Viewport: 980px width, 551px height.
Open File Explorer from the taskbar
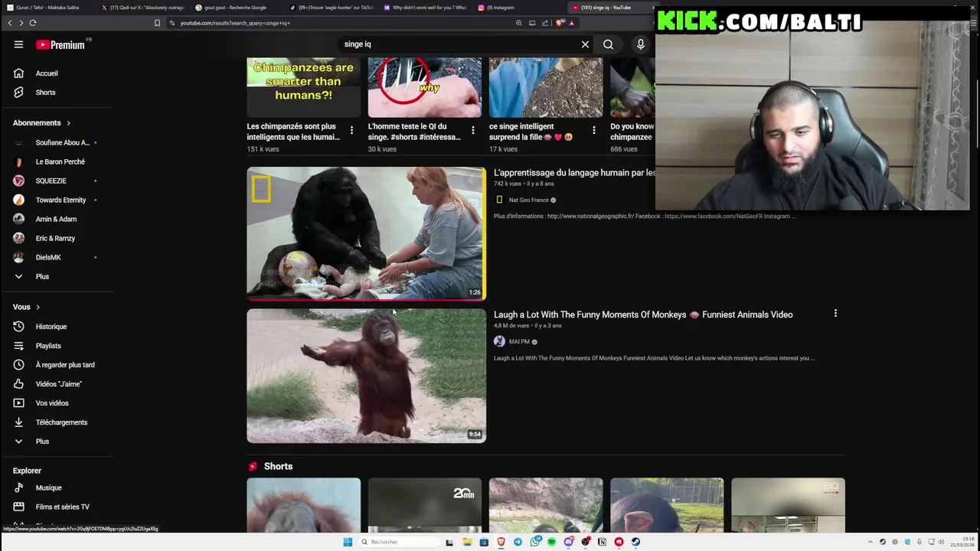click(467, 542)
